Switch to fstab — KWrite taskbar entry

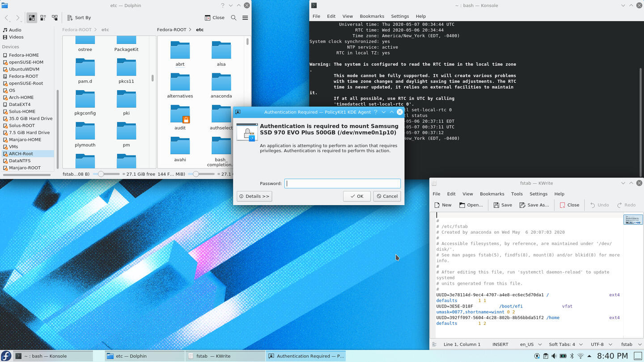(x=225, y=356)
